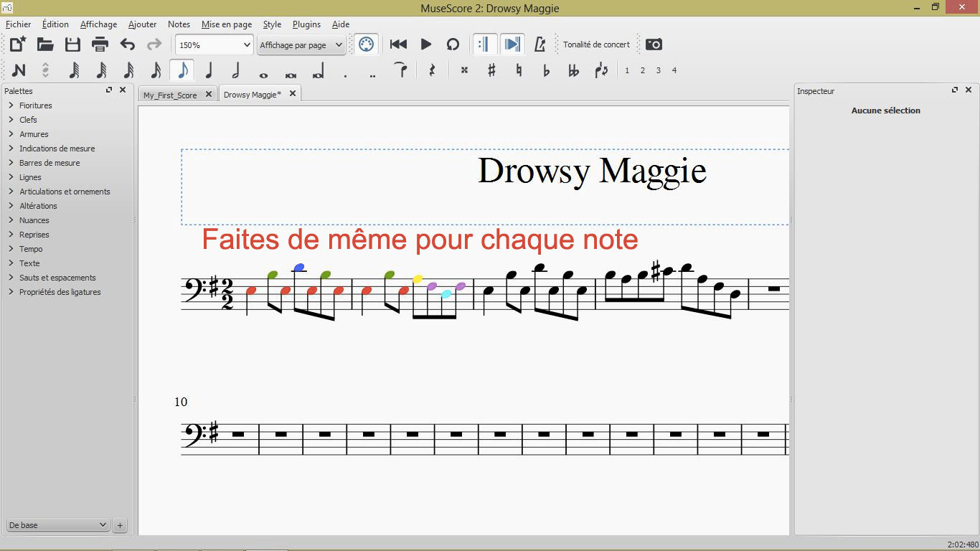Toggle Tonalité de concert button
Viewport: 980px width, 551px height.
tap(596, 44)
